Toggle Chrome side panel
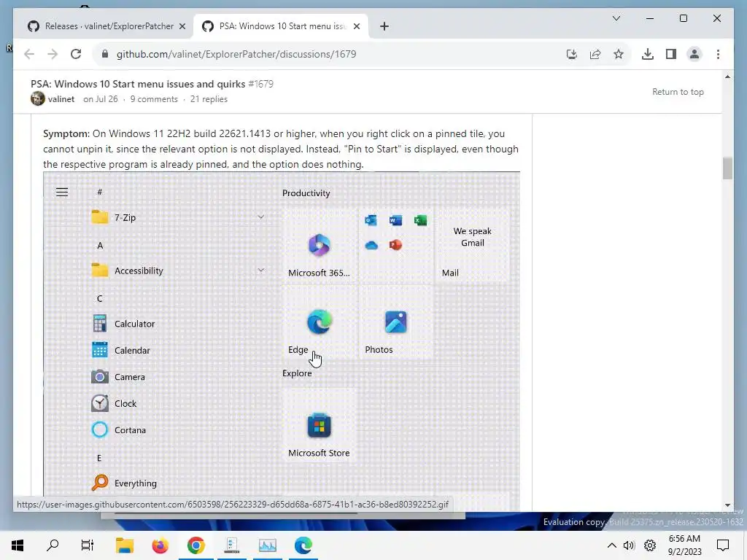This screenshot has height=560, width=747. point(671,54)
